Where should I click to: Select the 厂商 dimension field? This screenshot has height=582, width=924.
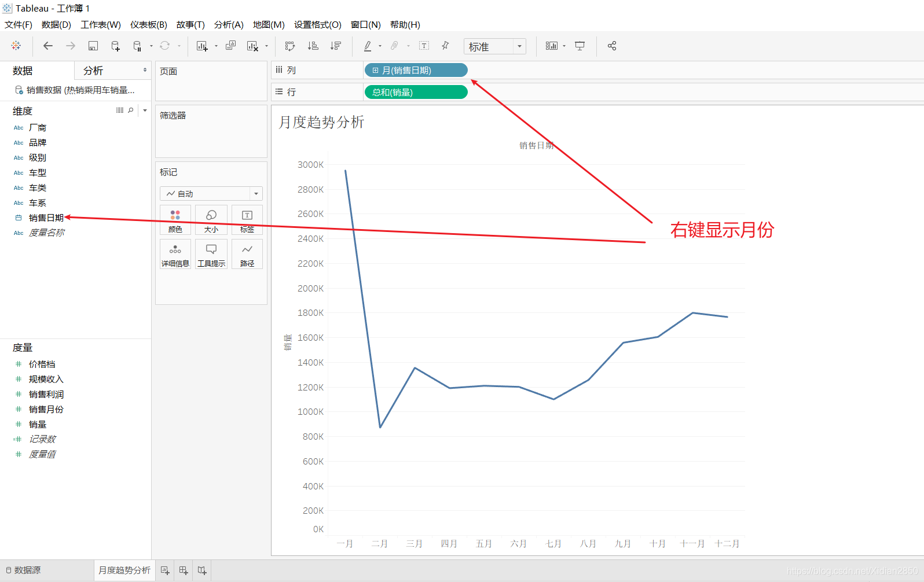(x=38, y=127)
